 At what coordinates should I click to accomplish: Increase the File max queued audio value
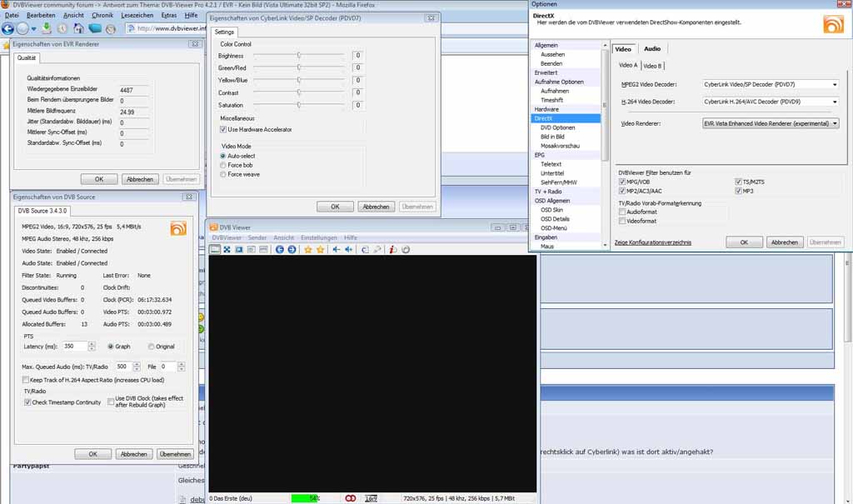(x=181, y=364)
